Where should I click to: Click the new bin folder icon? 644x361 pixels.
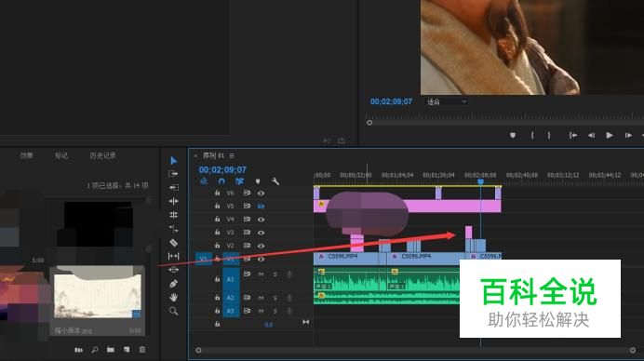click(111, 350)
